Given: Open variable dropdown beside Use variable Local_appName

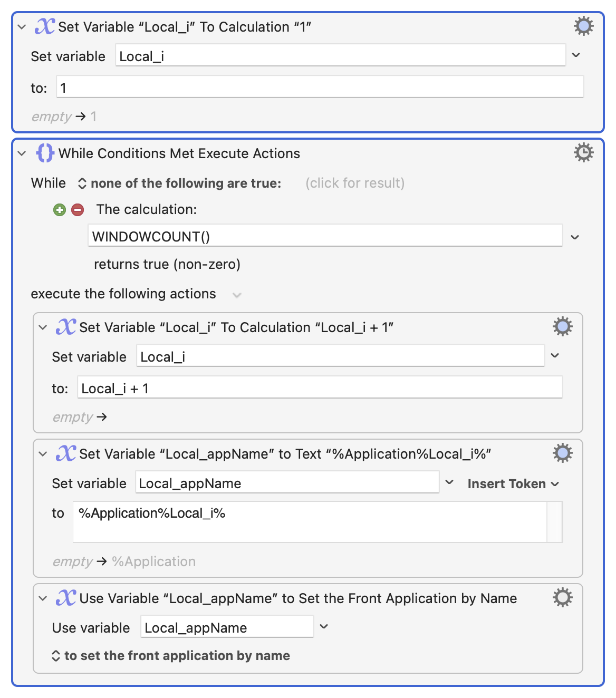Looking at the screenshot, I should (x=324, y=627).
